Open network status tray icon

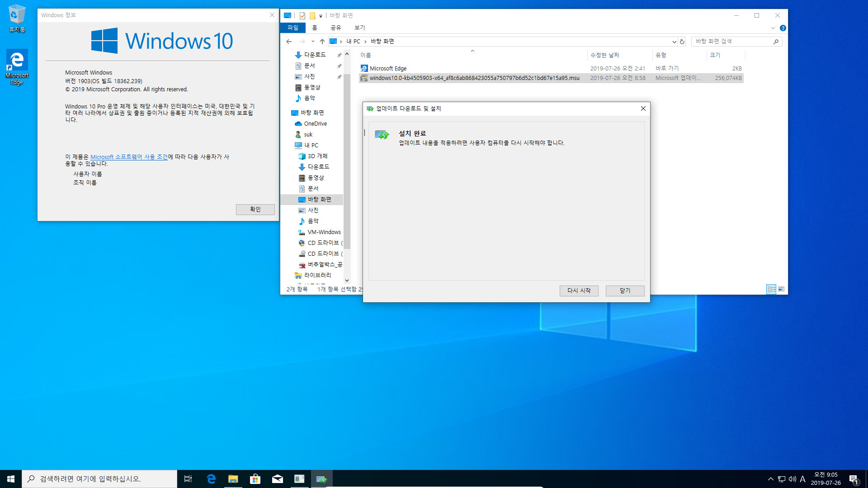(x=781, y=479)
